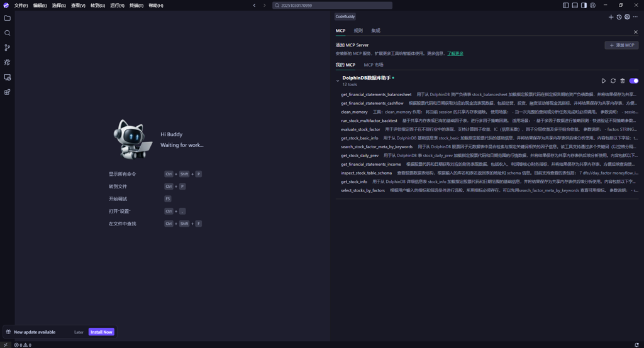Image resolution: width=644 pixels, height=348 pixels.
Task: Collapse the DolphinDB数据库助手 tools list
Action: pyautogui.click(x=338, y=81)
